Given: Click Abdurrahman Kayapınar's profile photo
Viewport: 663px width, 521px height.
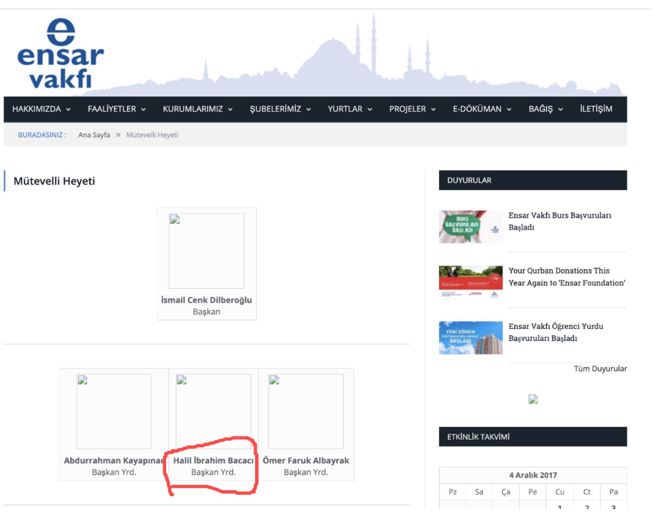Looking at the screenshot, I should (114, 411).
